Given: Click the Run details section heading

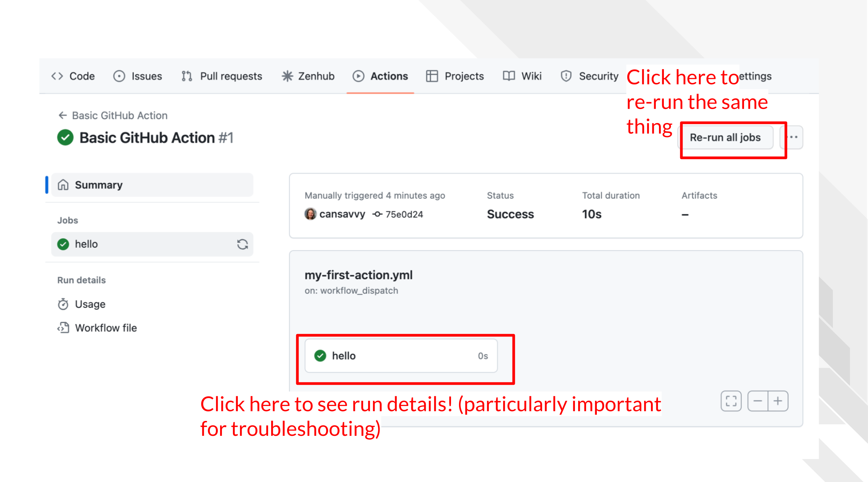Looking at the screenshot, I should coord(82,280).
